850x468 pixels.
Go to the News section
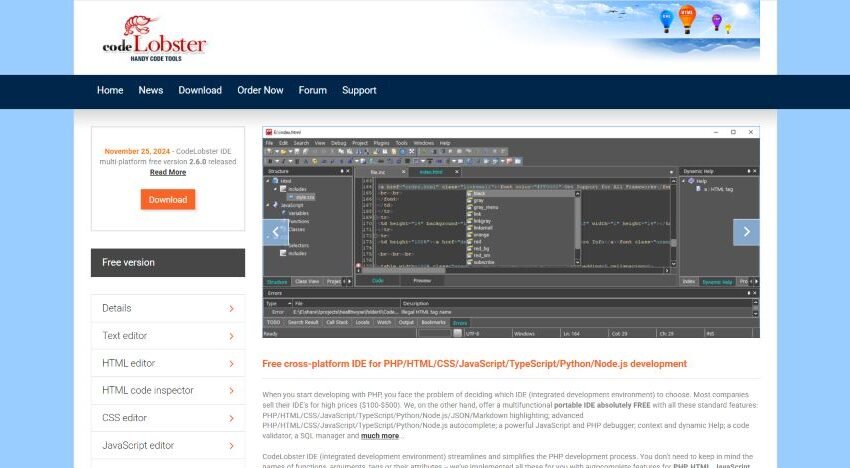coord(151,91)
